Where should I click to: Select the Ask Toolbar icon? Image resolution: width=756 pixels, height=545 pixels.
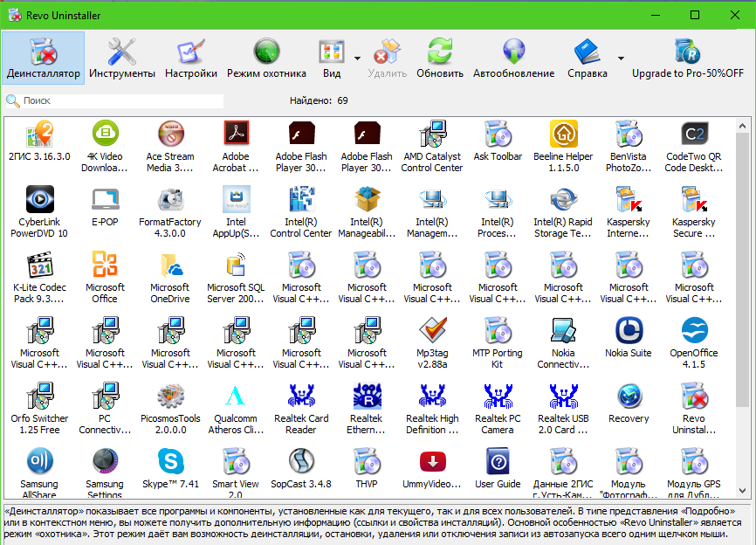pyautogui.click(x=498, y=134)
